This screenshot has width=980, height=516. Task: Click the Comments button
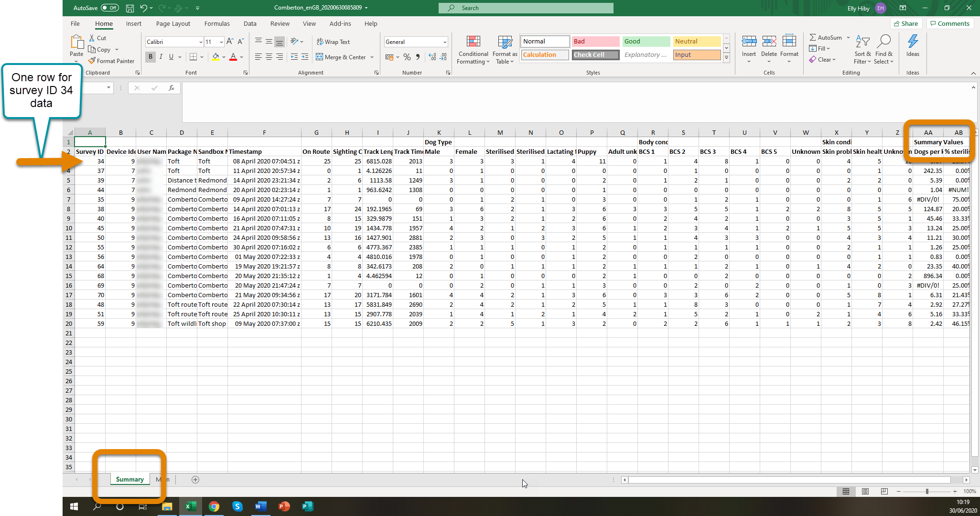[x=950, y=23]
